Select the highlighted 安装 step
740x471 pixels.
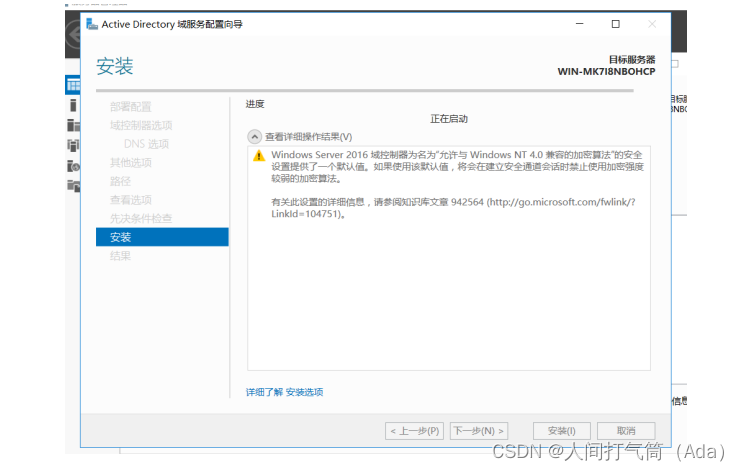162,237
